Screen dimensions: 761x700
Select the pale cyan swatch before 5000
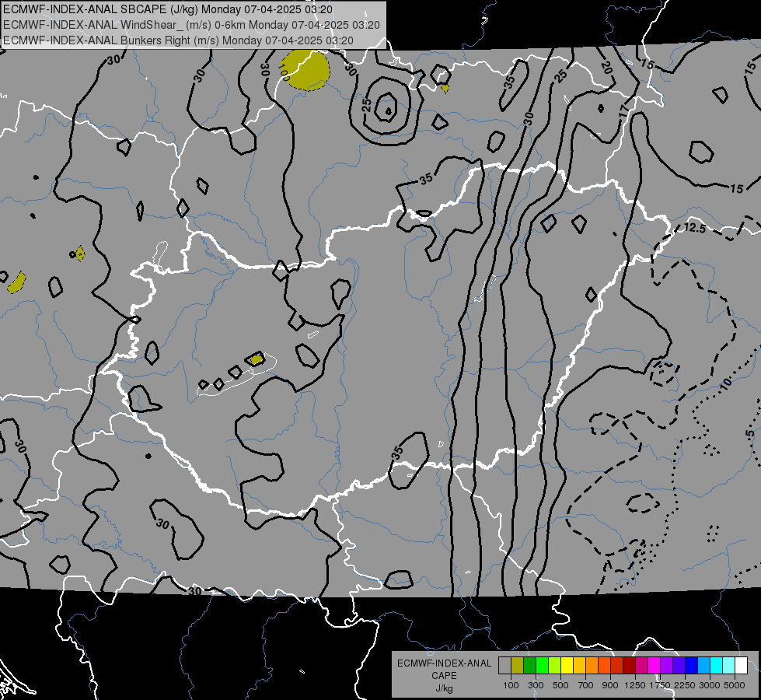pos(729,666)
